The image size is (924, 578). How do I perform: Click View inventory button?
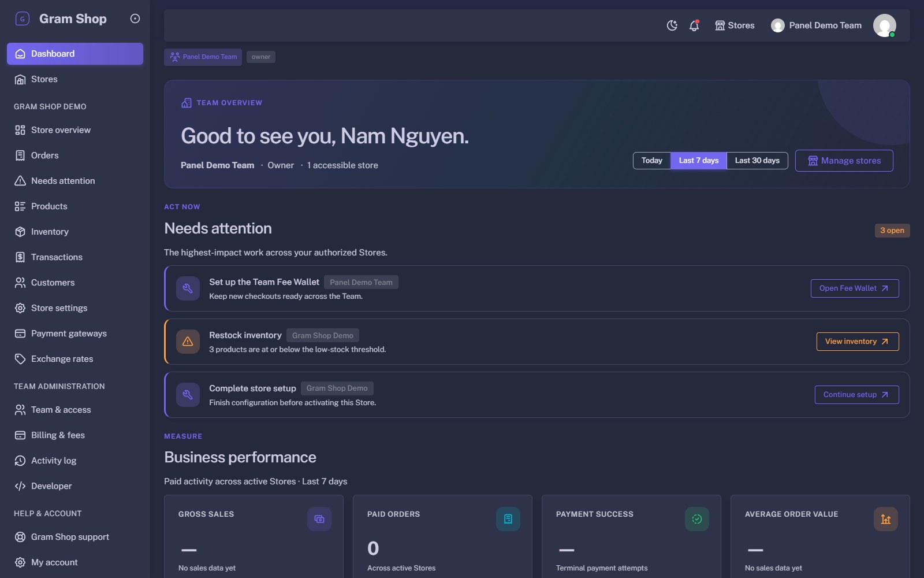[858, 342]
